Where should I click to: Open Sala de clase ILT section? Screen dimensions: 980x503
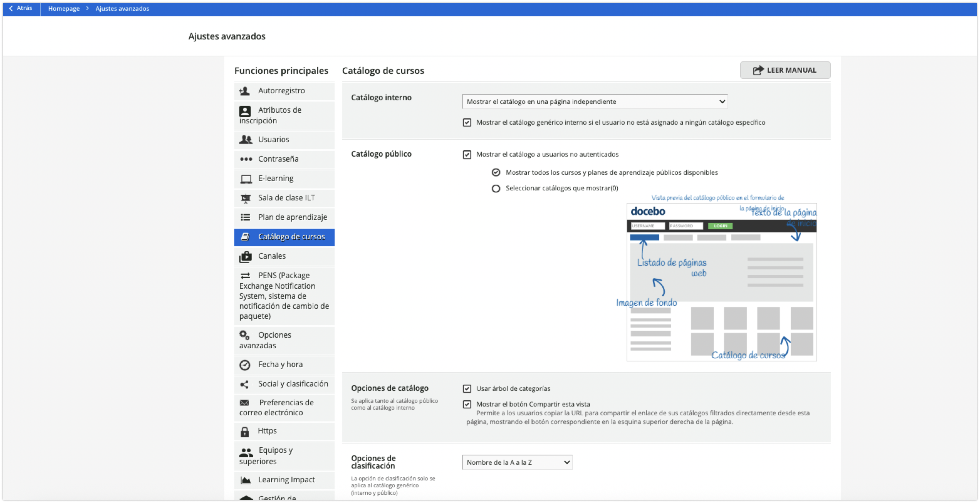[286, 198]
